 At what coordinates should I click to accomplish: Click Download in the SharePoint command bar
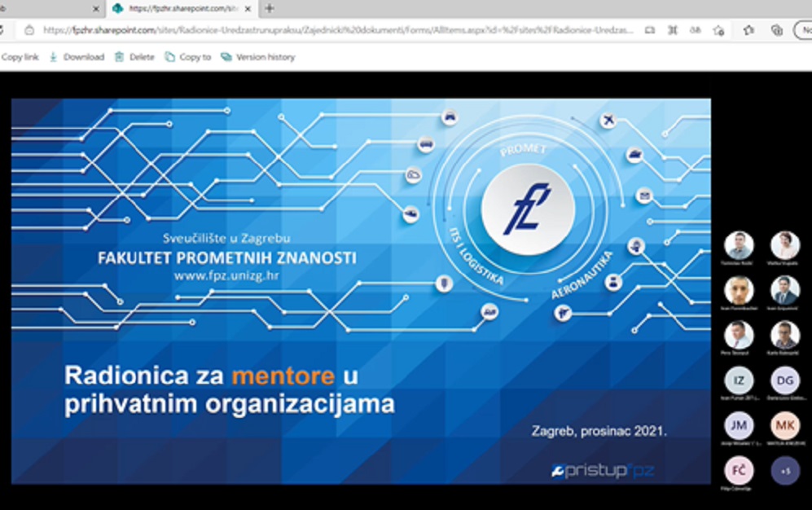coord(77,57)
